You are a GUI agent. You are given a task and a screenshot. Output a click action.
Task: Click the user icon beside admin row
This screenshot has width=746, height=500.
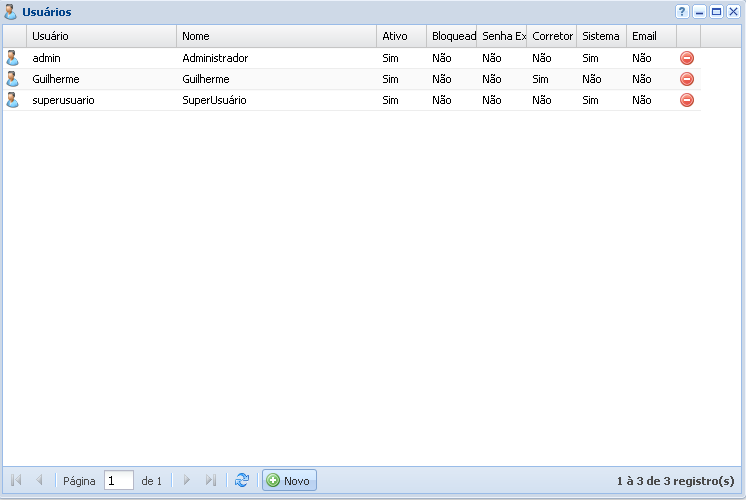tap(12, 58)
